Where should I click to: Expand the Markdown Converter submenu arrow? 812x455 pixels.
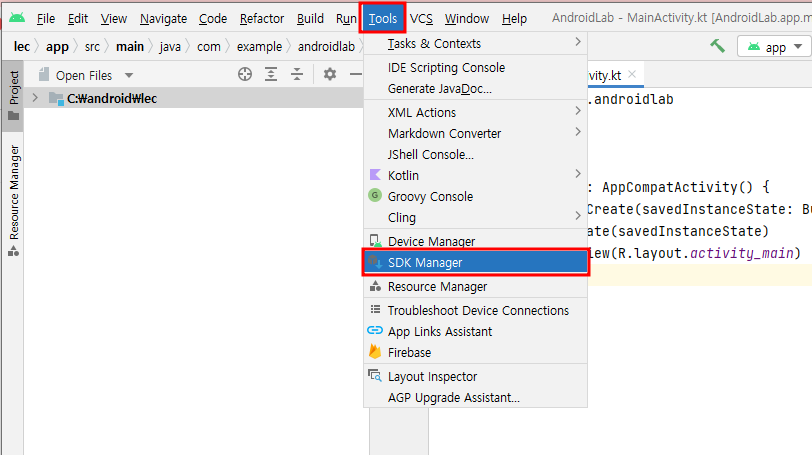pos(578,132)
